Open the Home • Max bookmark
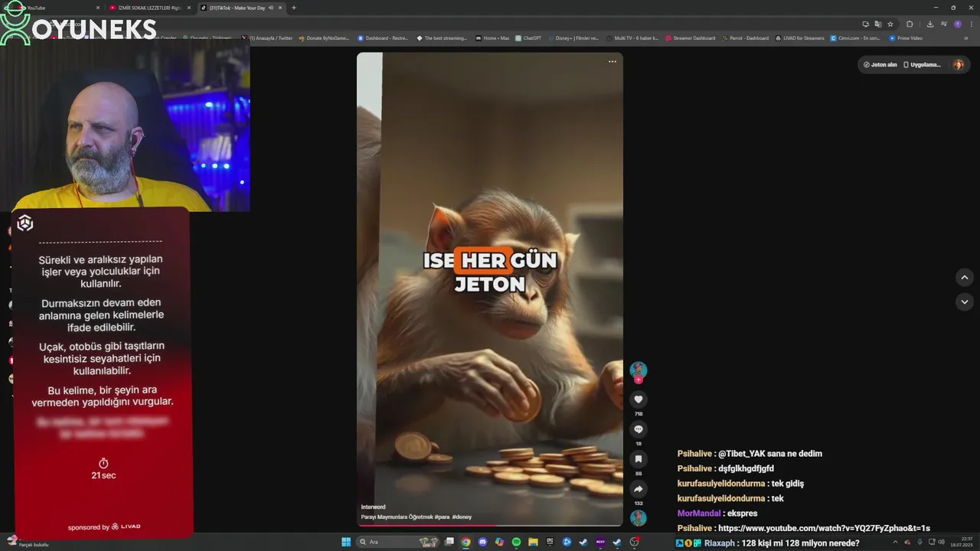 (x=492, y=37)
